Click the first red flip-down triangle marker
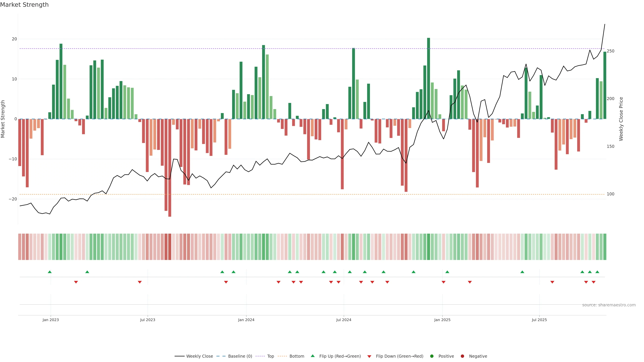The width and height of the screenshot is (644, 362). point(76,282)
